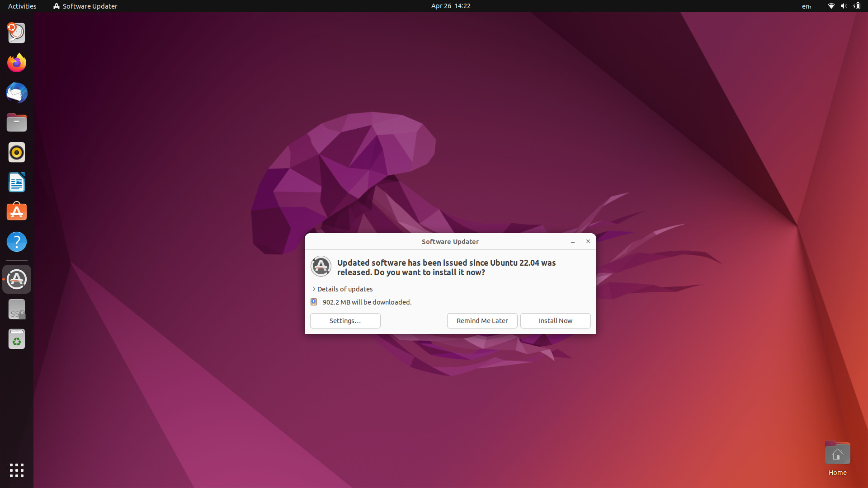Launch Thunderbird Mail from the dock
The image size is (868, 488).
(17, 93)
